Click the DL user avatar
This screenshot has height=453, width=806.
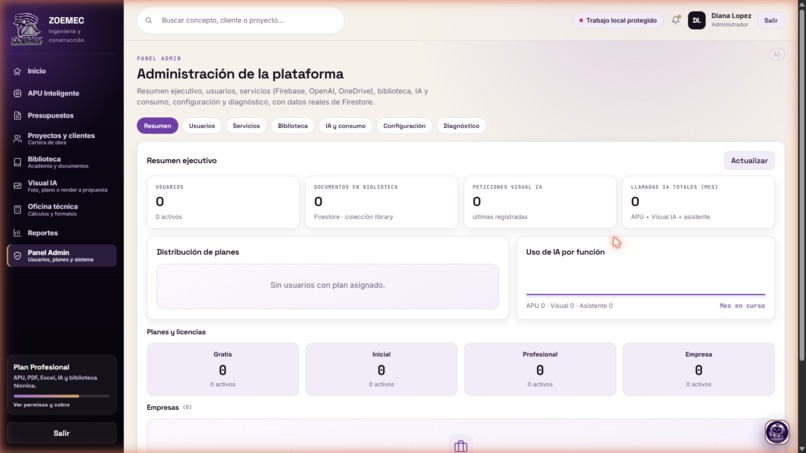tap(697, 21)
